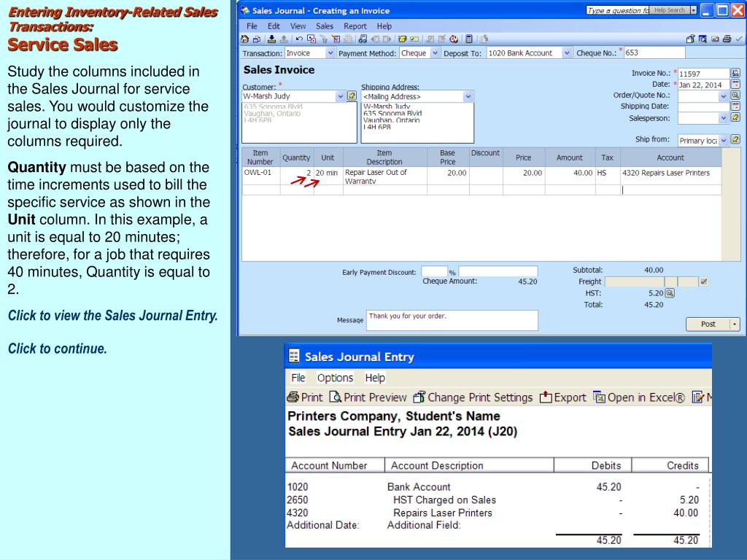This screenshot has height=560, width=747.
Task: Open the Help menu in Sales Journal Entry
Action: point(375,378)
